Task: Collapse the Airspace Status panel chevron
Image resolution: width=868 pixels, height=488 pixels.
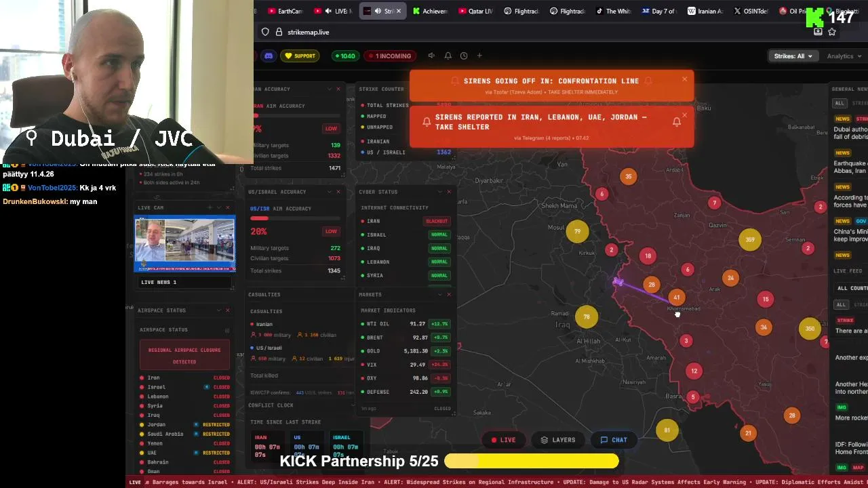Action: [x=218, y=310]
